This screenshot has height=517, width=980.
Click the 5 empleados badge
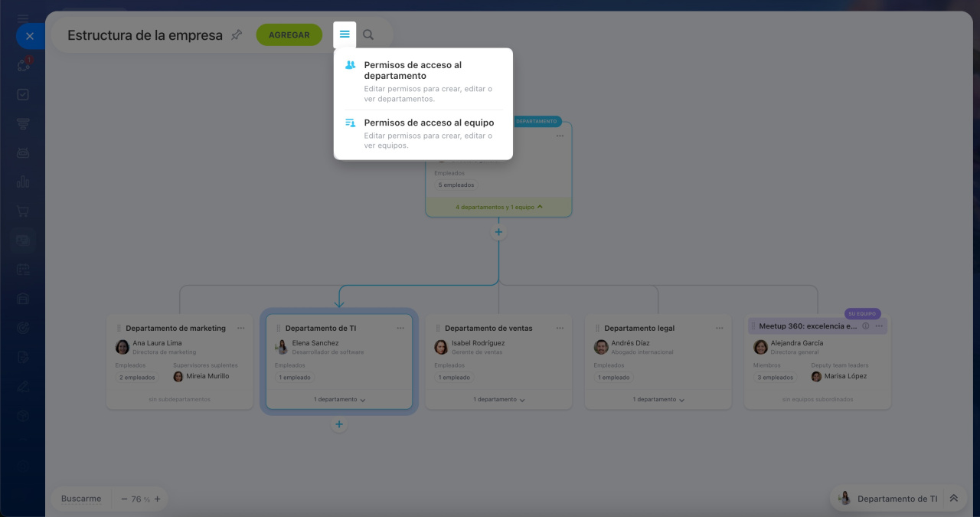pyautogui.click(x=456, y=185)
